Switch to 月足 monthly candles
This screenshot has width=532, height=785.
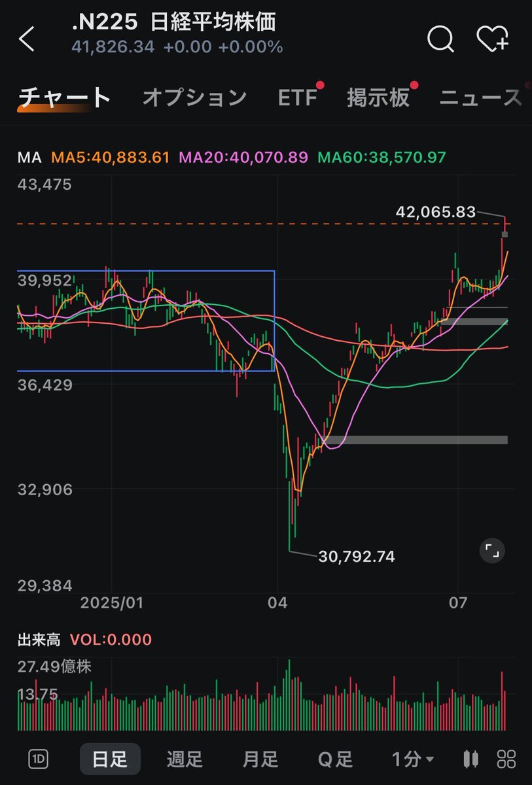click(x=260, y=759)
